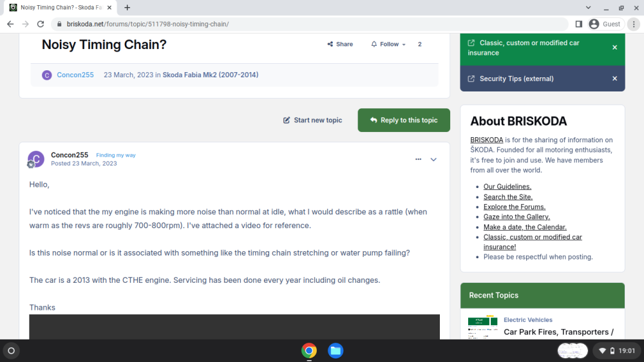
Task: Open Concon255 author name in post
Action: pyautogui.click(x=70, y=155)
